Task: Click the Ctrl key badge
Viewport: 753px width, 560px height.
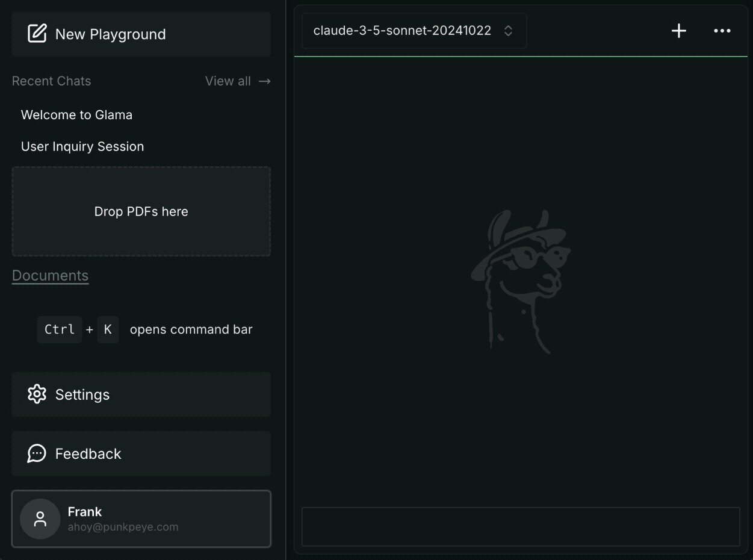Action: coord(60,329)
